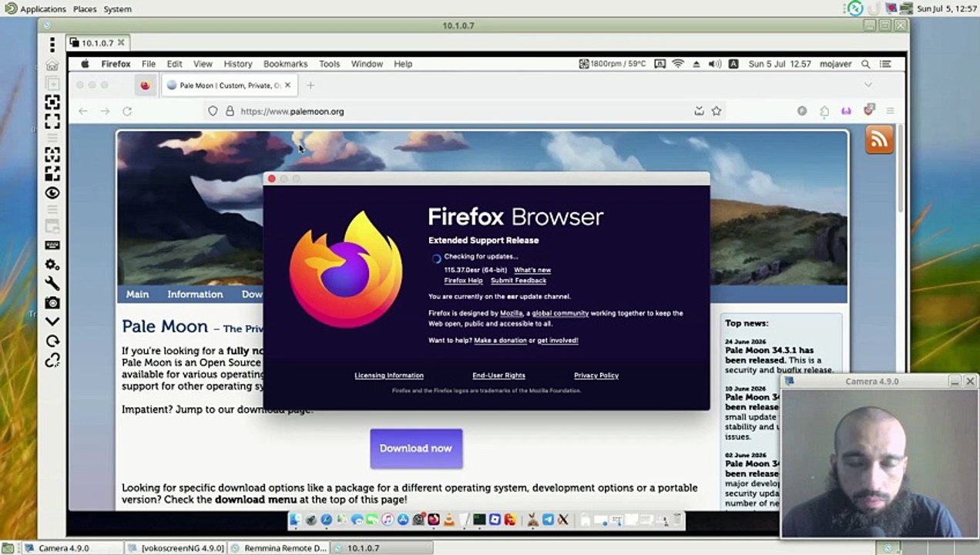Image resolution: width=980 pixels, height=555 pixels.
Task: Open the End-User Rights link
Action: tap(498, 375)
